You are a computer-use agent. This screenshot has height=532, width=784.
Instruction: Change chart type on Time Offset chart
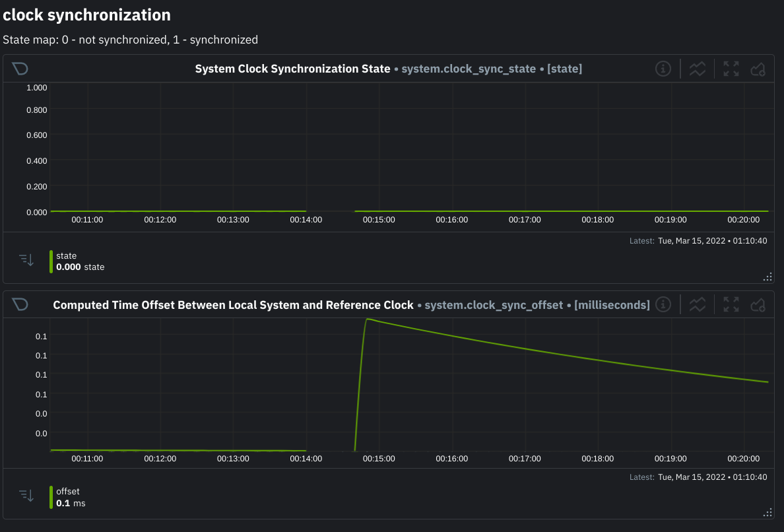[698, 304]
